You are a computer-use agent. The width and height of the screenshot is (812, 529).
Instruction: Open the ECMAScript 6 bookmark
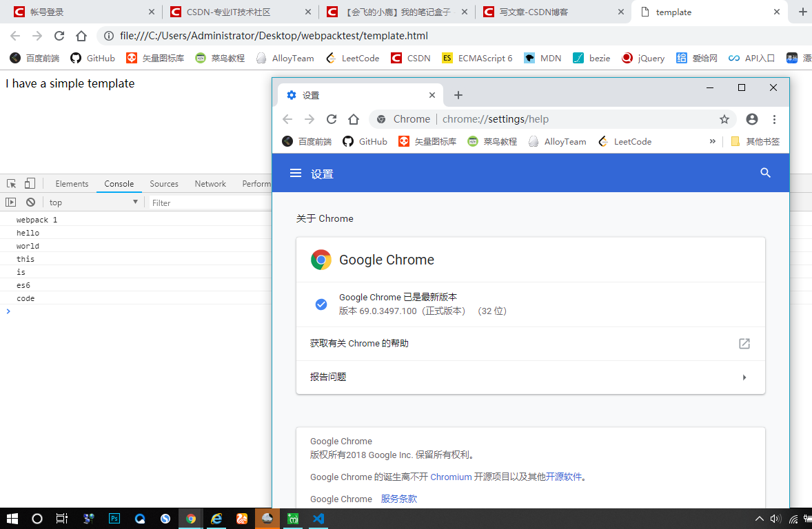click(x=477, y=58)
